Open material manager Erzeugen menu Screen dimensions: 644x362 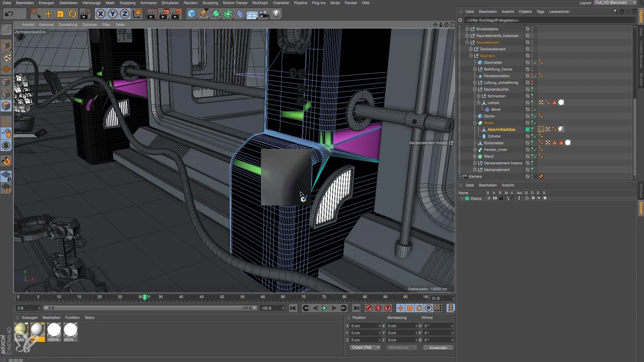tap(30, 317)
